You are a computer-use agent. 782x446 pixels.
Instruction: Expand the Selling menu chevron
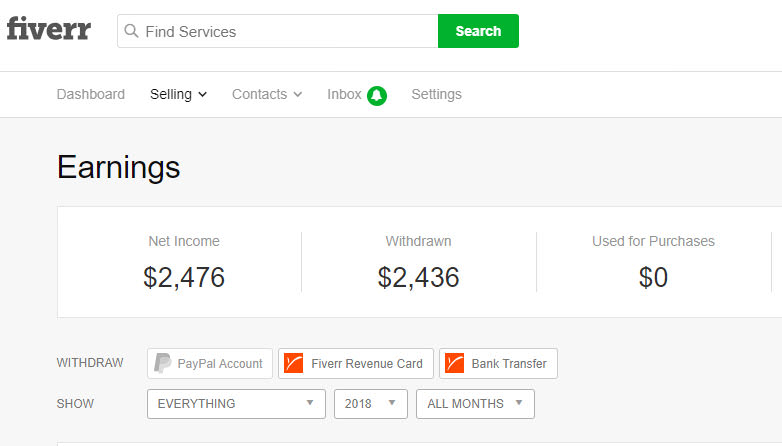203,95
